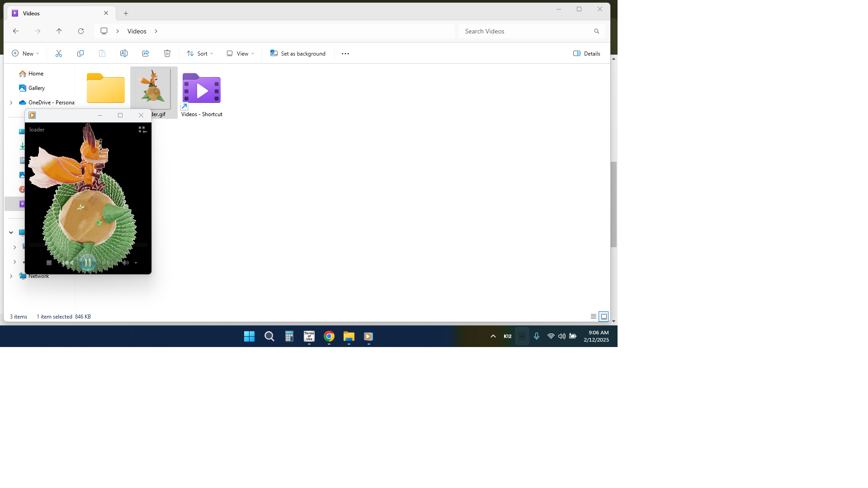Open taskbar Search

click(x=269, y=336)
